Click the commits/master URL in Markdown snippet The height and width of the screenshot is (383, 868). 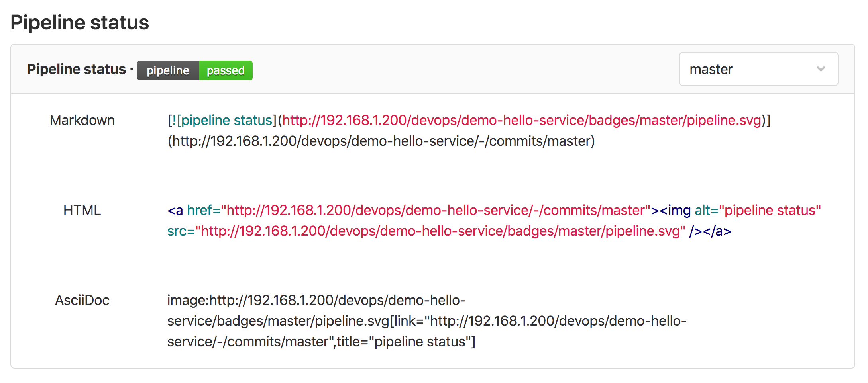click(381, 141)
